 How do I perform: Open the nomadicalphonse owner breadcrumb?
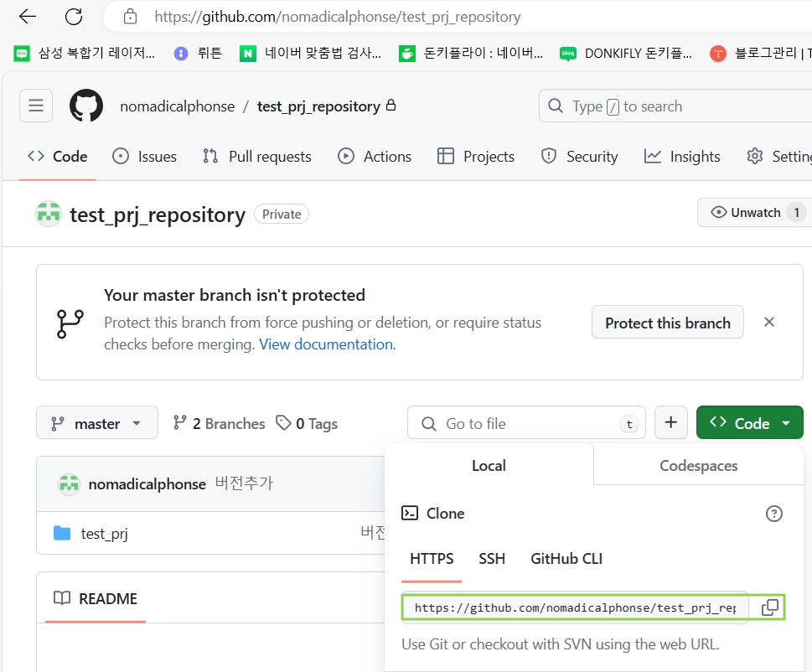(x=177, y=106)
